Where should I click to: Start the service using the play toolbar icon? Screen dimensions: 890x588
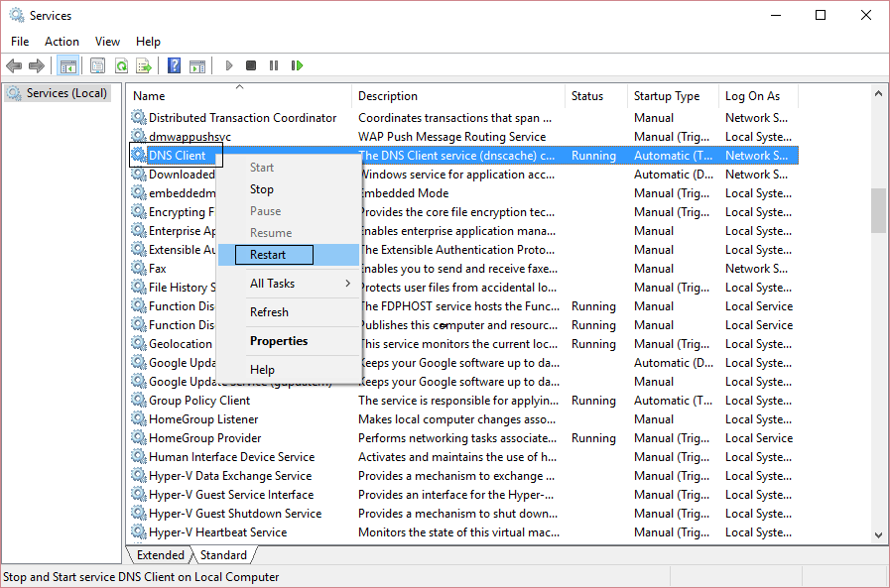(228, 65)
